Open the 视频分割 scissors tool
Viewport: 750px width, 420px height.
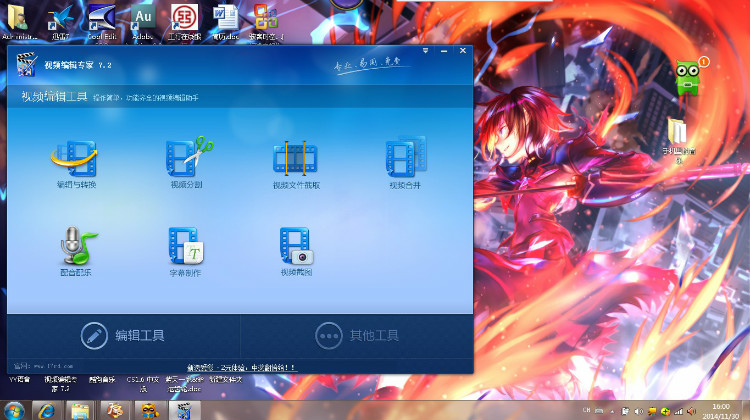coord(187,163)
